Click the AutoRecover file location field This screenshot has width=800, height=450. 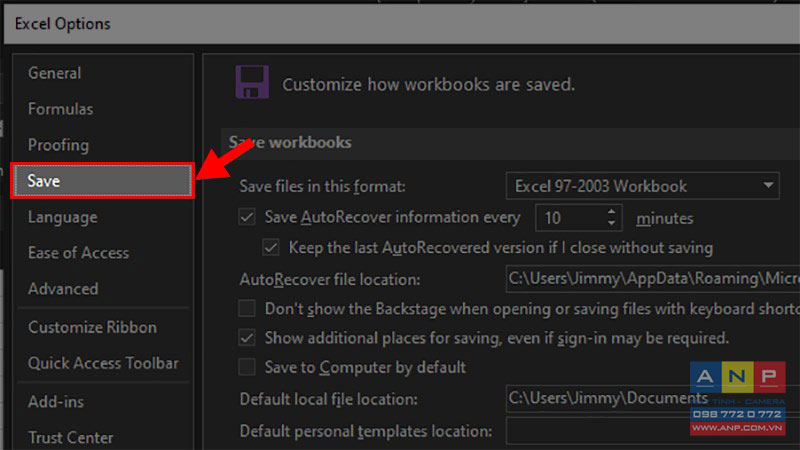point(653,279)
